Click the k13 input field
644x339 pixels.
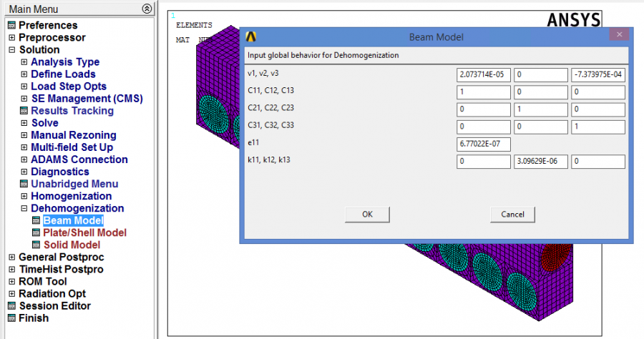598,162
